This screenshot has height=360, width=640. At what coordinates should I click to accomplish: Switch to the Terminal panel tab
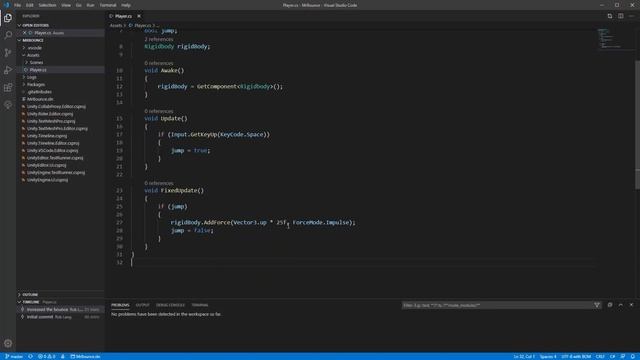200,305
